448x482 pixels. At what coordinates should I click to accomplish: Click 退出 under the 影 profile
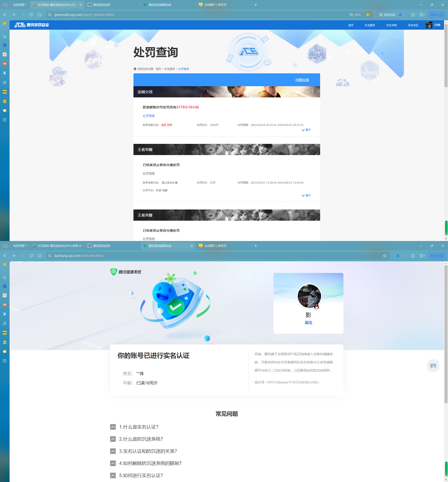[x=308, y=323]
